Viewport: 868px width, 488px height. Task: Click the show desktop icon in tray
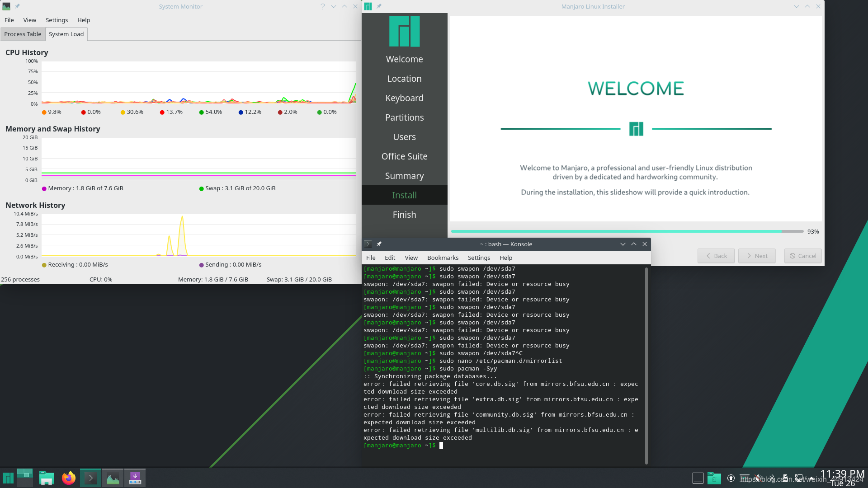pyautogui.click(x=698, y=478)
